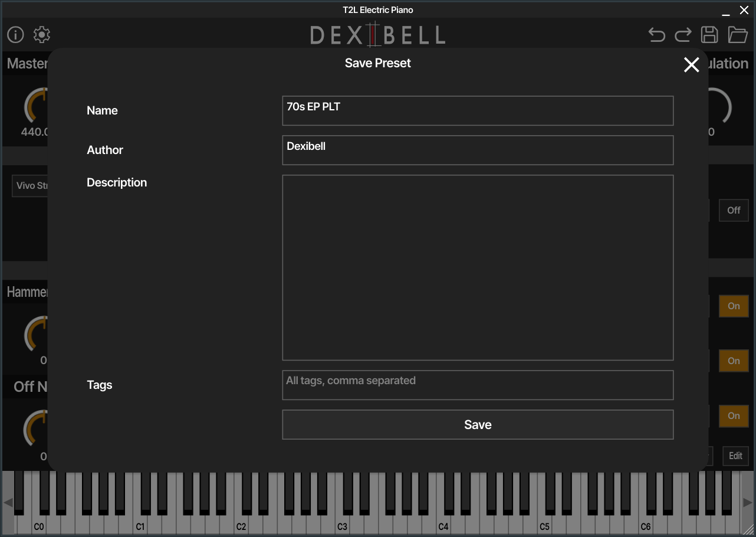Viewport: 756px width, 537px height.
Task: Click the redo arrow icon
Action: point(683,35)
